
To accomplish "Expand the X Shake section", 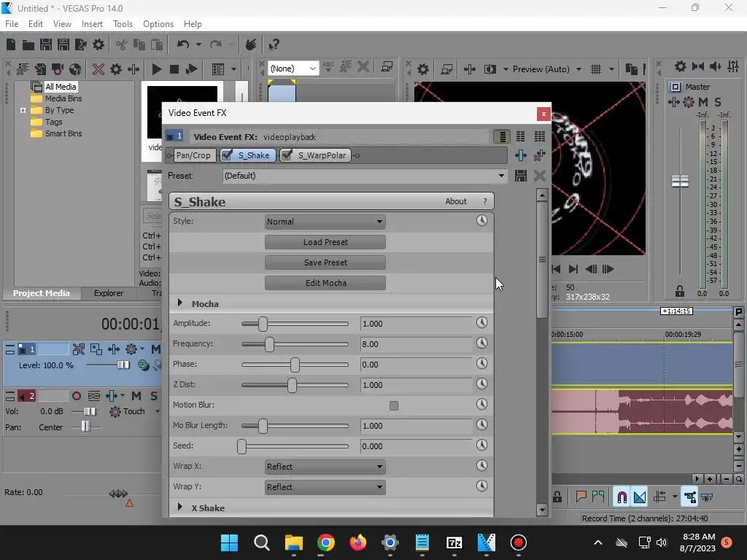I will coord(179,507).
